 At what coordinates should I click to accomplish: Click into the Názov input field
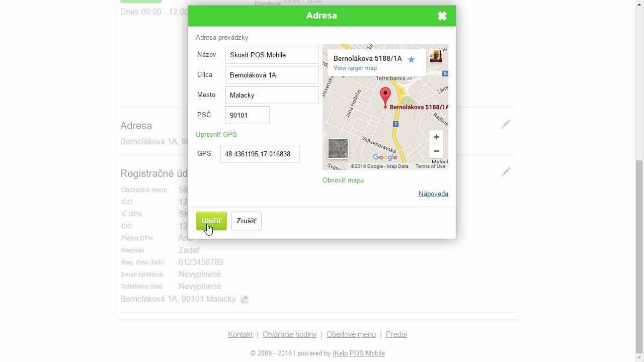pos(272,55)
